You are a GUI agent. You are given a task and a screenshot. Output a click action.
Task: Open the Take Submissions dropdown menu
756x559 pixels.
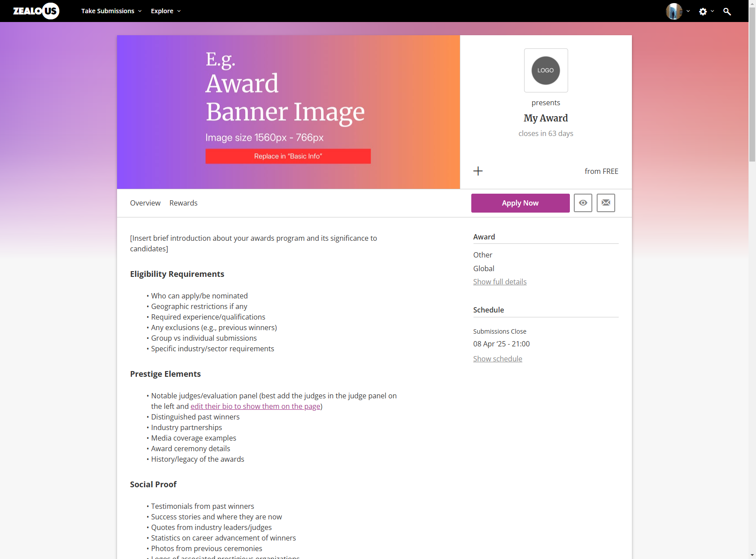[111, 11]
